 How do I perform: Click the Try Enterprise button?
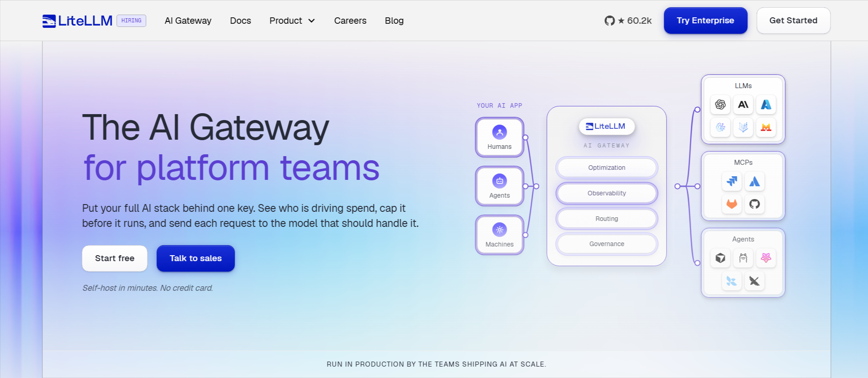pos(705,21)
